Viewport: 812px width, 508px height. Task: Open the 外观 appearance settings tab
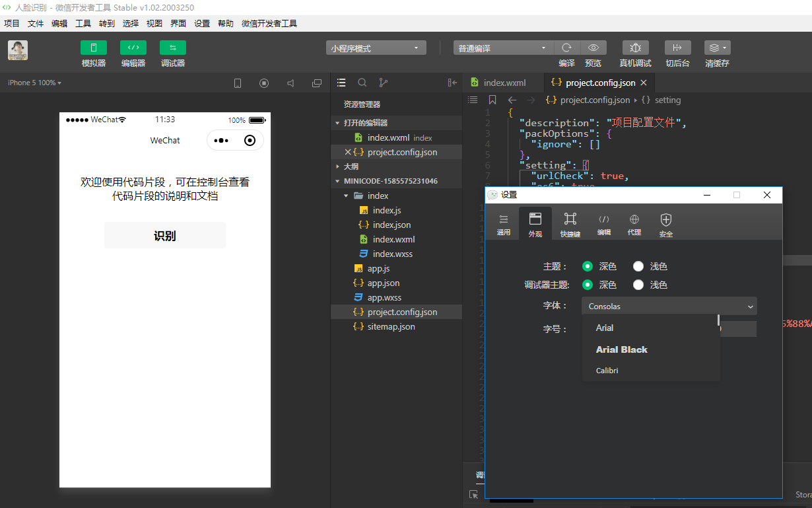tap(535, 223)
